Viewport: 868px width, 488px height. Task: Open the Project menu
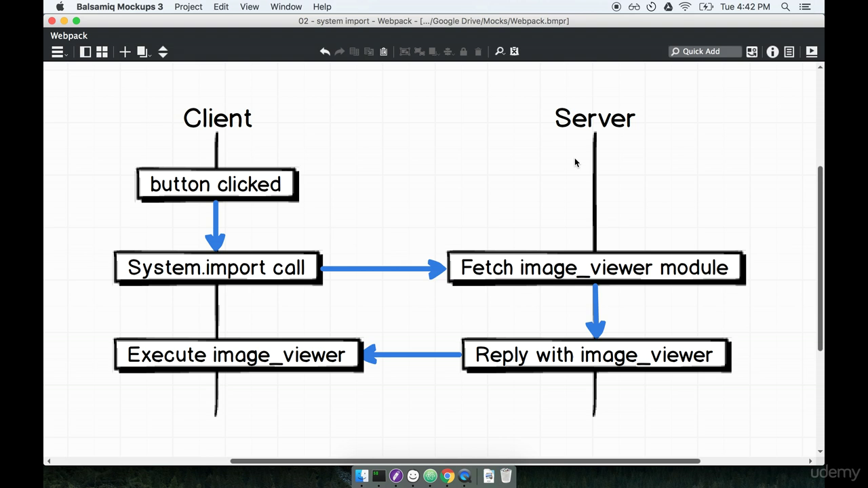[188, 7]
